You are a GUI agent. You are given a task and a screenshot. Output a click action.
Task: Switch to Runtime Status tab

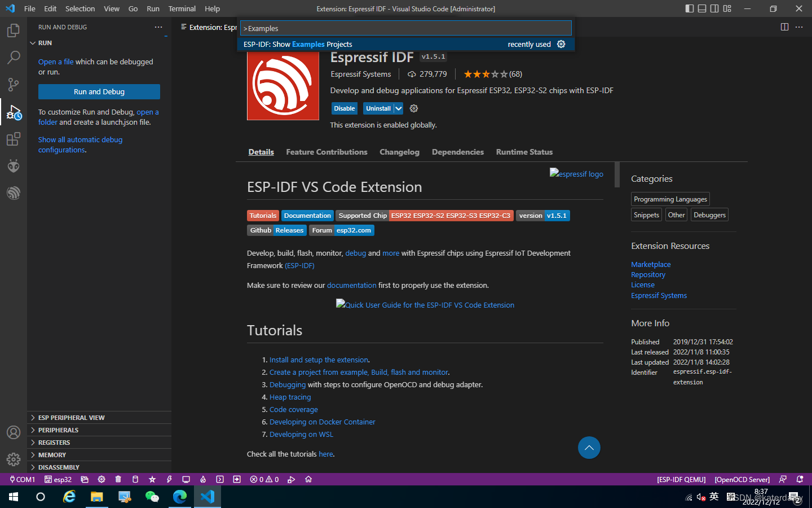pyautogui.click(x=524, y=152)
